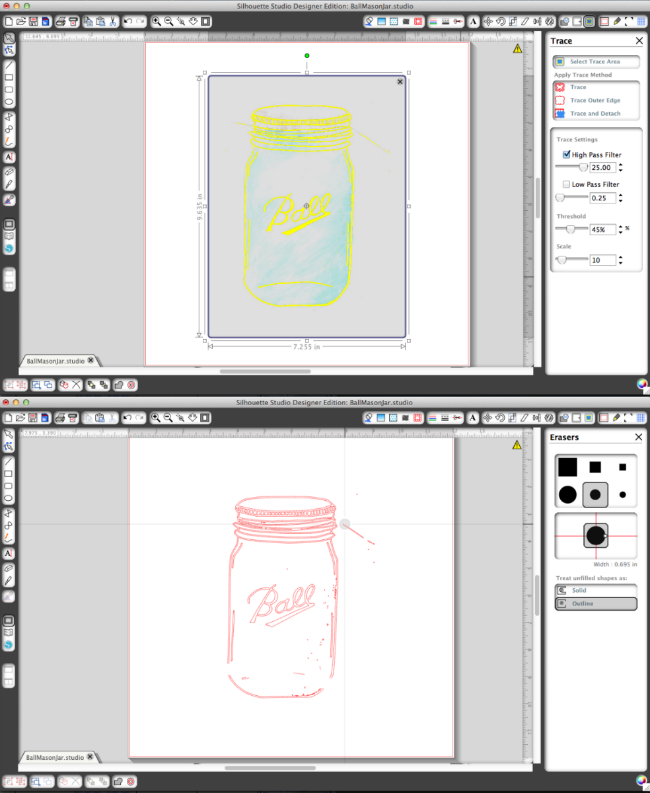Select Outline for unfilled shapes
Viewport: 650px width, 793px height.
[x=596, y=603]
